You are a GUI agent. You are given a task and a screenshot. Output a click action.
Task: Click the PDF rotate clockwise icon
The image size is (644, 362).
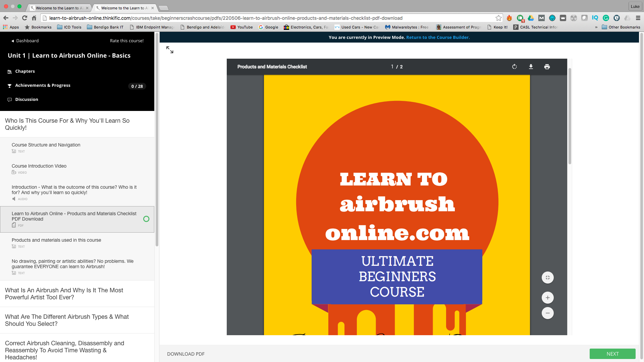pos(515,67)
